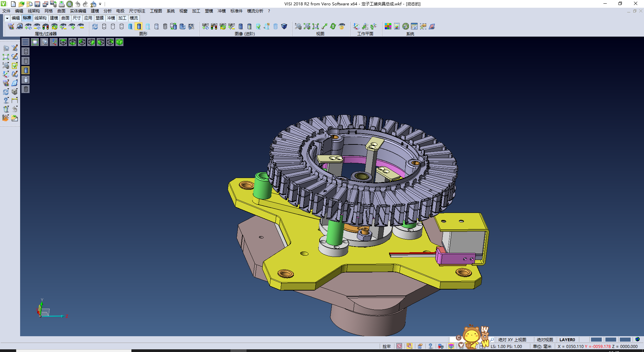Click the Save icon in quick access bar

pyautogui.click(x=37, y=4)
